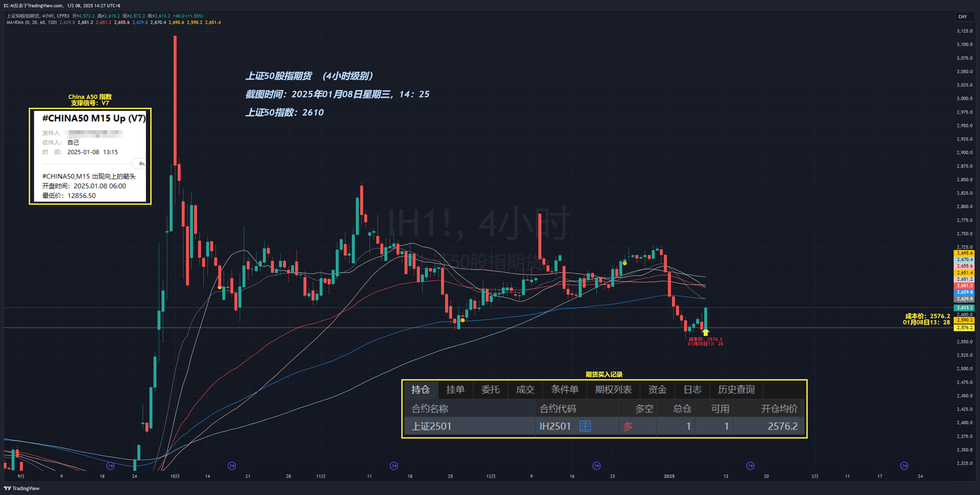This screenshot has width=980, height=495.
Task: Click the CNY currency button
Action: pos(964,17)
